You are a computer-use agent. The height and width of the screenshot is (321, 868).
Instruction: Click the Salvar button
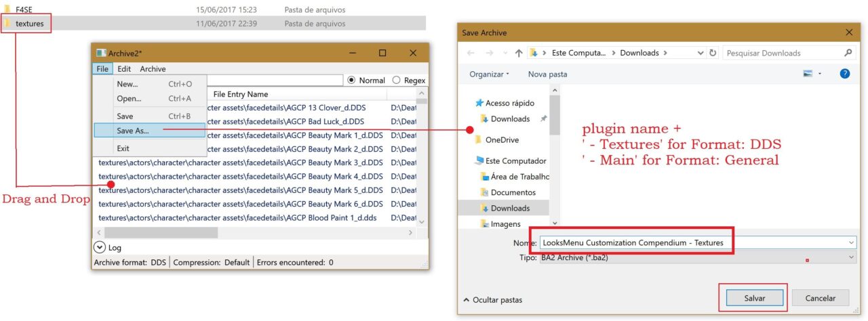pyautogui.click(x=754, y=298)
